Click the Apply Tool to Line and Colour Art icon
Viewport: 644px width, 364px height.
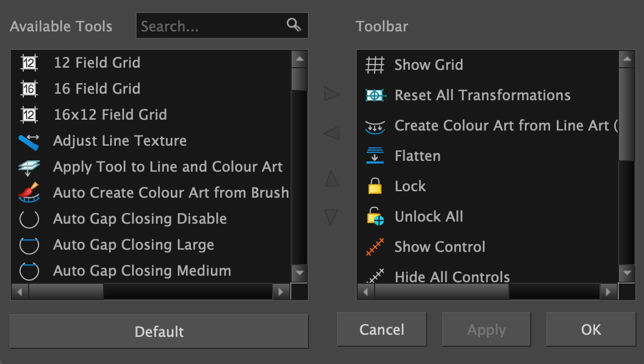[29, 166]
